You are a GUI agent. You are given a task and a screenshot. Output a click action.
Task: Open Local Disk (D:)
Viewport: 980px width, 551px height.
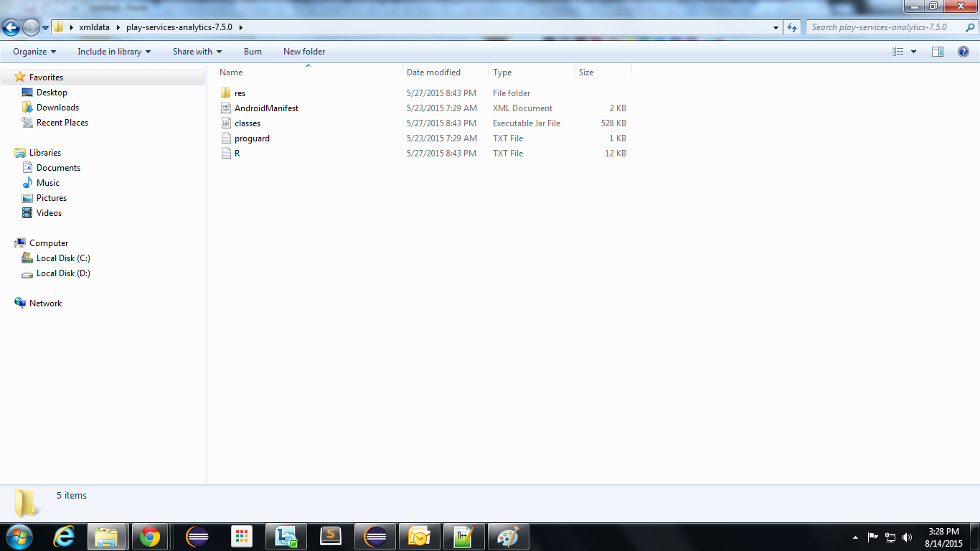[x=63, y=273]
